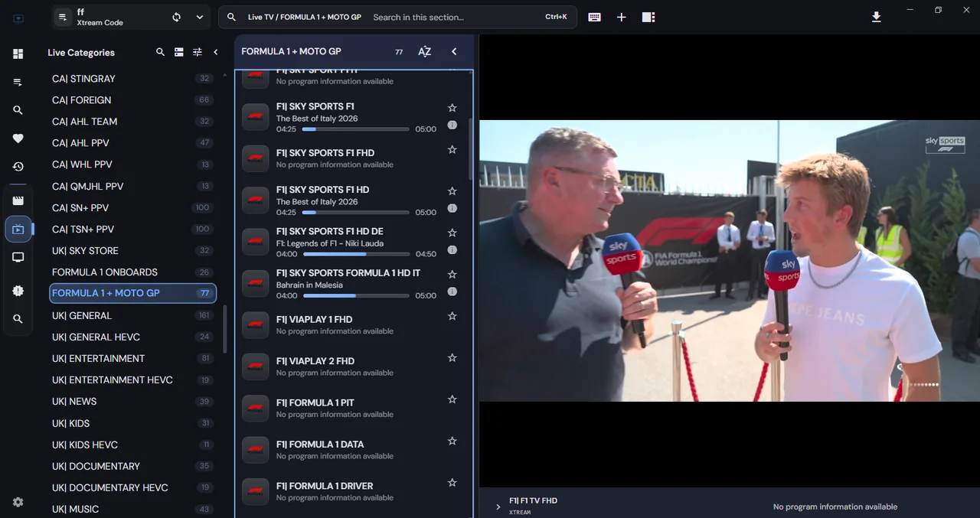Play the F1| FORMULA 1 DATA channel
980x518 pixels.
point(352,450)
